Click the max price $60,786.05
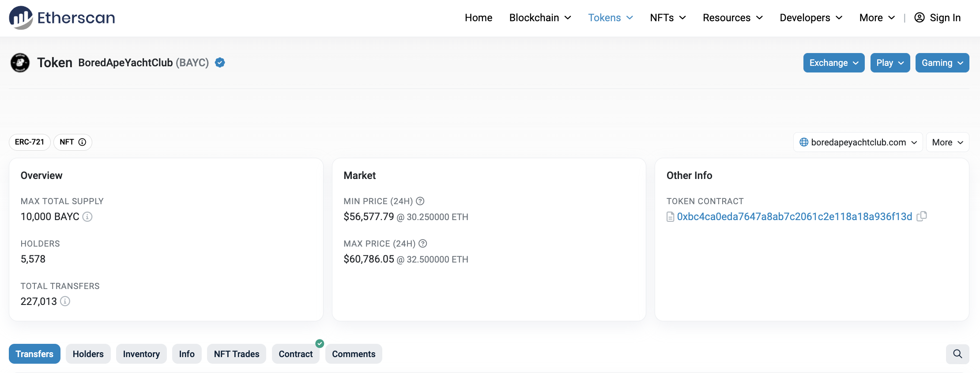 point(369,259)
